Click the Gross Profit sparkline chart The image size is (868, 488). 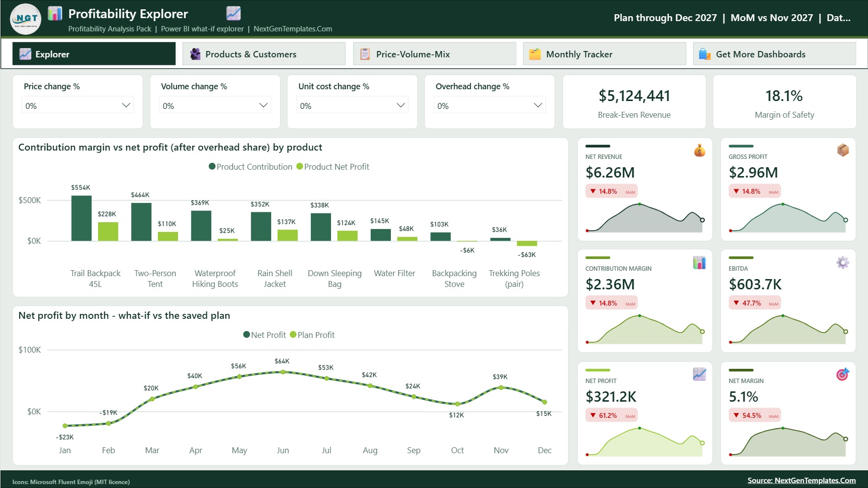tap(788, 218)
